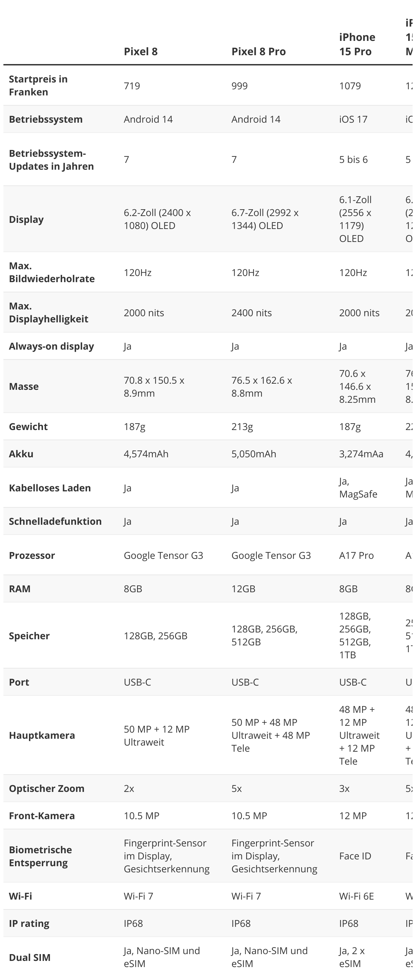Viewport: 416px width, 980px height.
Task: Select the 6.7-Zoll OLED display cell
Action: (265, 219)
